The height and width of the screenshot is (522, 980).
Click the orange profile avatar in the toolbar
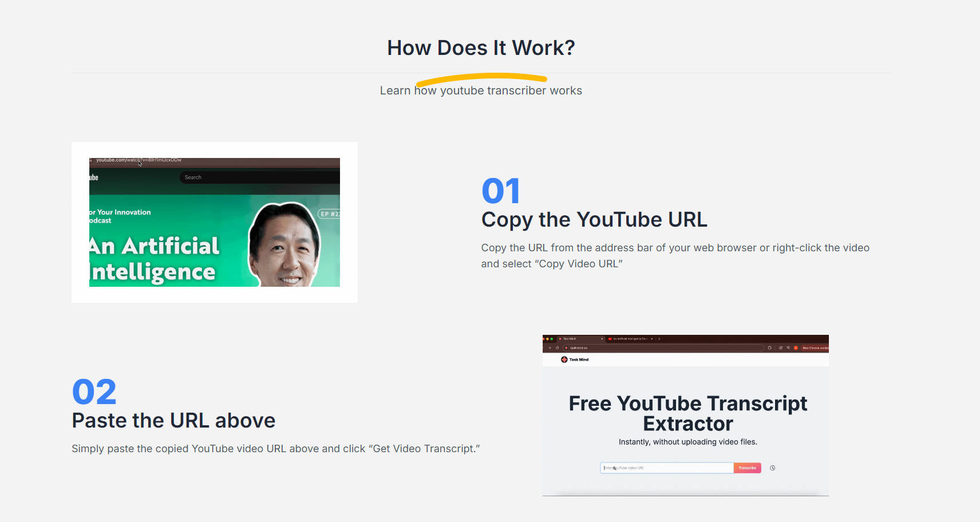(x=796, y=348)
